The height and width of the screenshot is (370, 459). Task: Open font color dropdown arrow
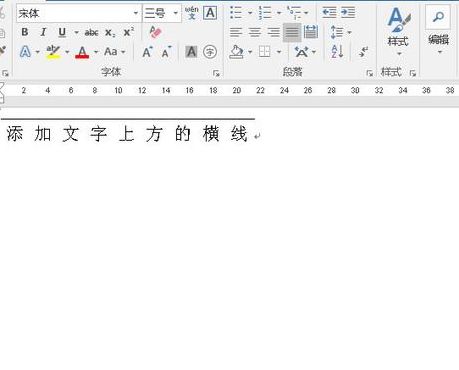pyautogui.click(x=96, y=52)
